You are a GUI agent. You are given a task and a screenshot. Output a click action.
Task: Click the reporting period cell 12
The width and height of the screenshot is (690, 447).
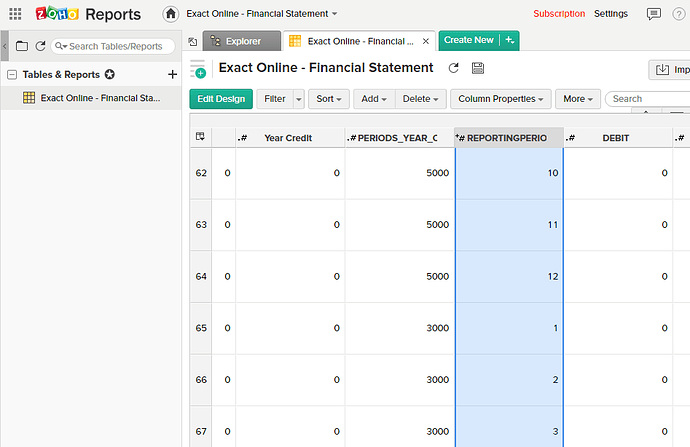coord(509,277)
